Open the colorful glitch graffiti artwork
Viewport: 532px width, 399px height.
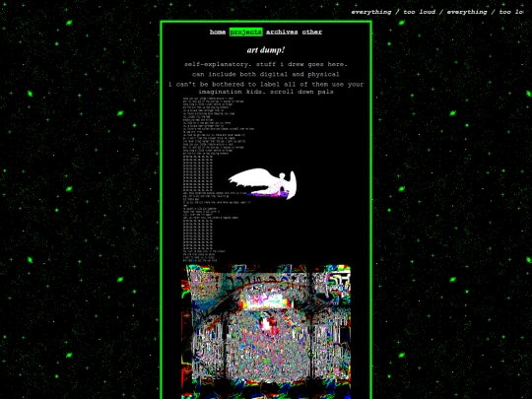pyautogui.click(x=266, y=332)
